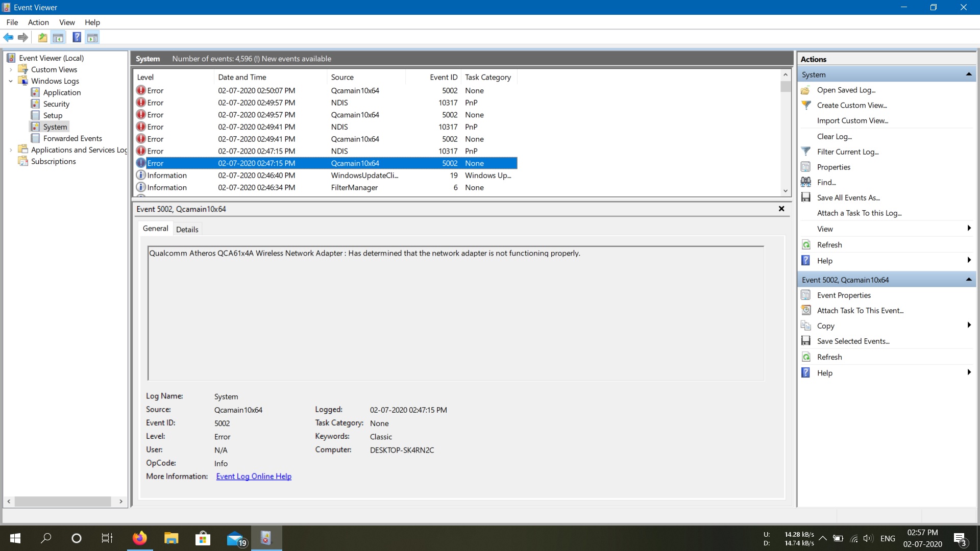Open the Event Log Online Help link
The width and height of the screenshot is (980, 551).
254,476
